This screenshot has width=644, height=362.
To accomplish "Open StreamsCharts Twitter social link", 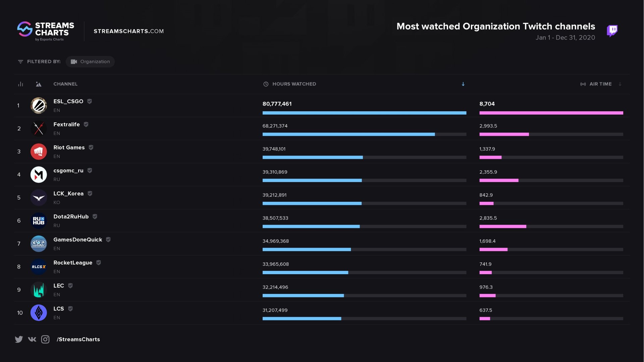I will point(18,340).
